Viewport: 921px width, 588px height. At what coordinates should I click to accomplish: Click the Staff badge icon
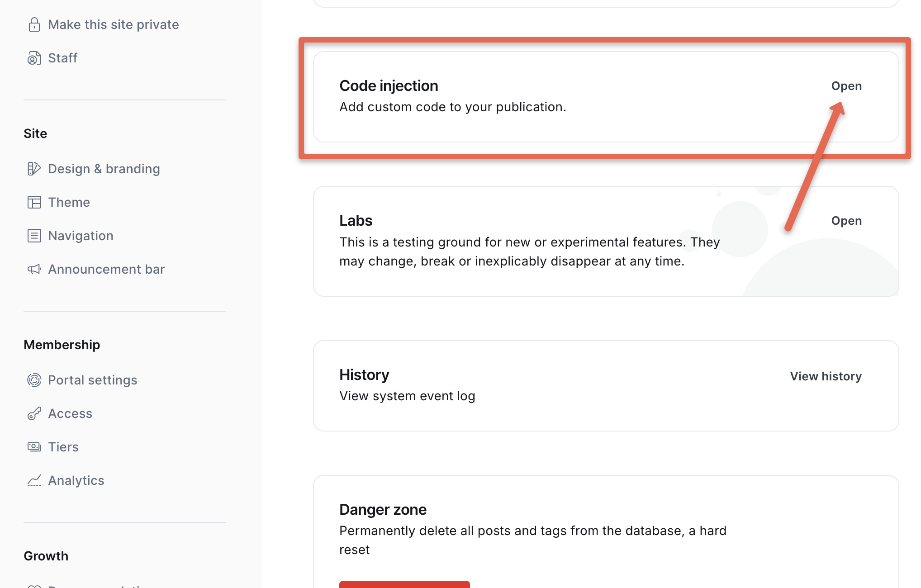[x=34, y=58]
